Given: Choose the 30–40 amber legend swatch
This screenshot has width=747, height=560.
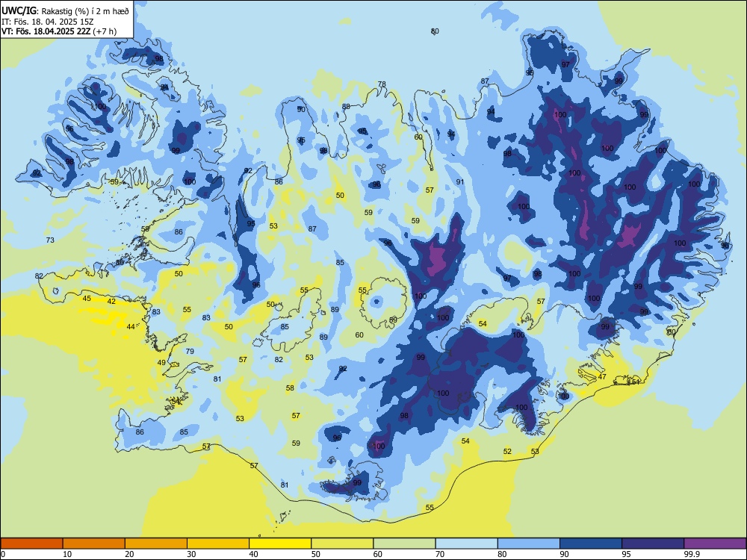Looking at the screenshot, I should point(218,544).
